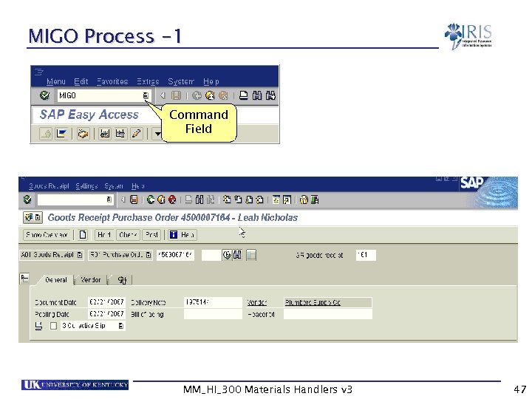Screen dimensions: 532x399
Task: Collapse the header data toggle left of the General tab
Action: pos(25,279)
